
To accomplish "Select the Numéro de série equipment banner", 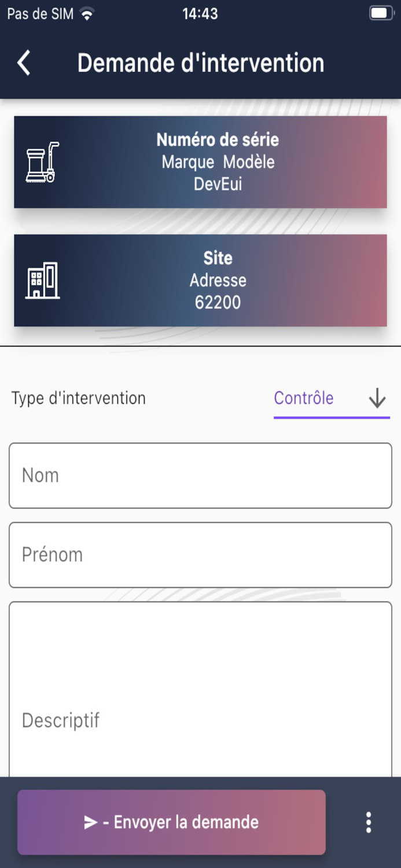I will coord(200,161).
